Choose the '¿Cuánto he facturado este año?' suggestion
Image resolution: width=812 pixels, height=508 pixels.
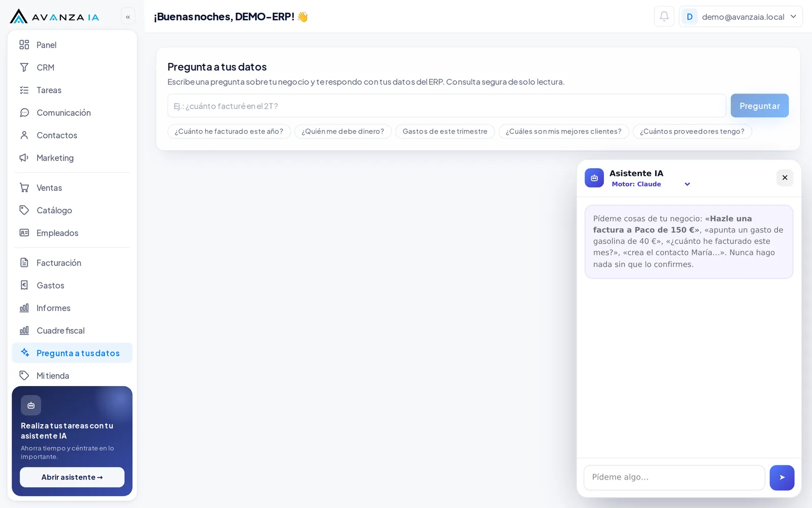(x=229, y=132)
